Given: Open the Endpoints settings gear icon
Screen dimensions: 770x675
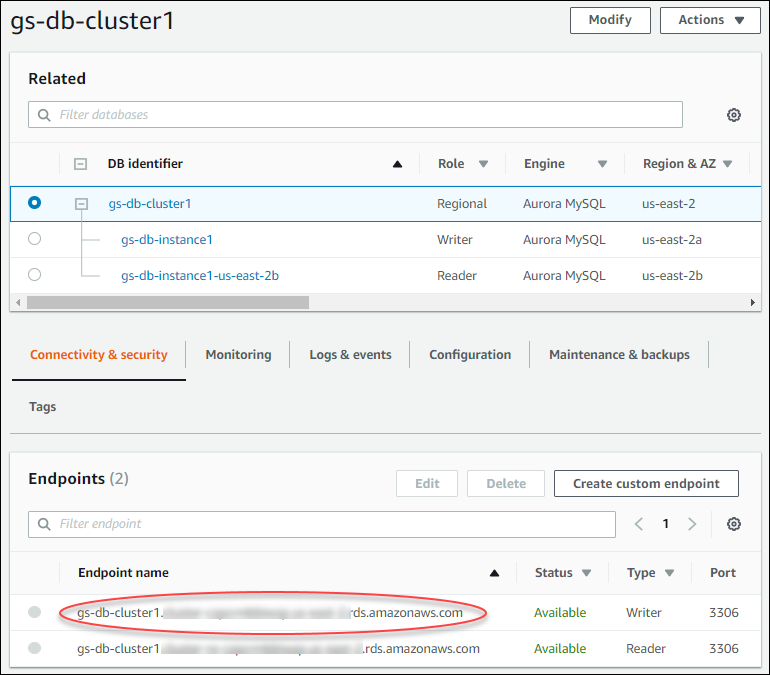Looking at the screenshot, I should coord(733,524).
